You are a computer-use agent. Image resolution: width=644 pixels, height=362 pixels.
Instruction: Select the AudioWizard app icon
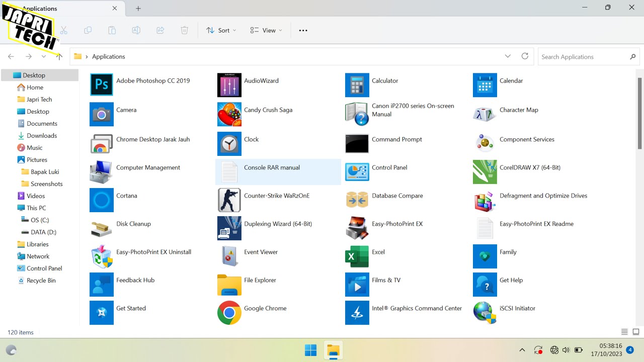(x=229, y=85)
